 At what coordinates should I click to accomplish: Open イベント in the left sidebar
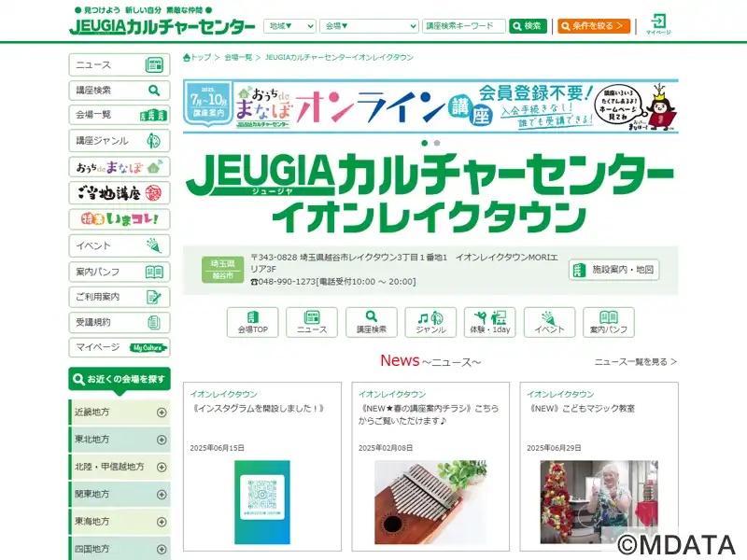click(120, 245)
